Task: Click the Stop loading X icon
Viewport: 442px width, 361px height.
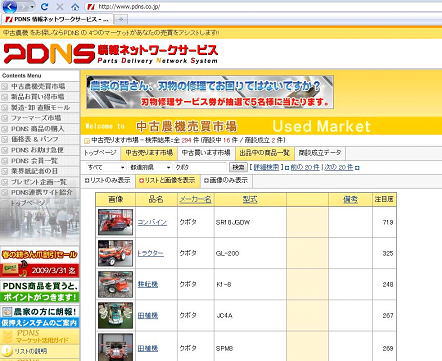Action: [60, 6]
